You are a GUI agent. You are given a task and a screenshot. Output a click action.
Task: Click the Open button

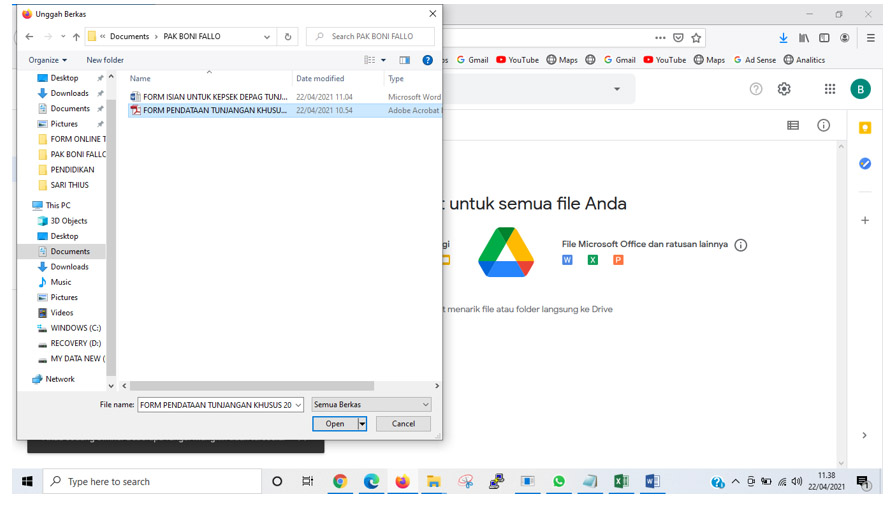334,424
